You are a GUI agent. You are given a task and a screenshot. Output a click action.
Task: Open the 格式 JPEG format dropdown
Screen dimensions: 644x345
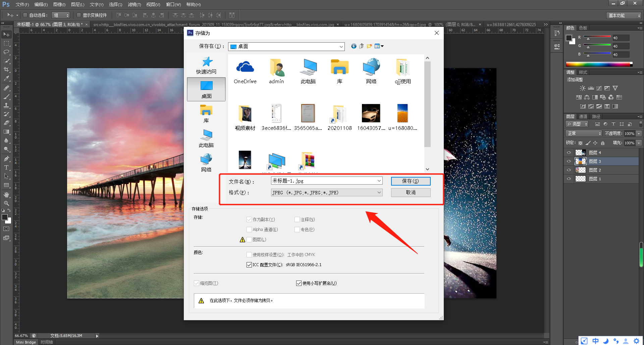(x=327, y=193)
